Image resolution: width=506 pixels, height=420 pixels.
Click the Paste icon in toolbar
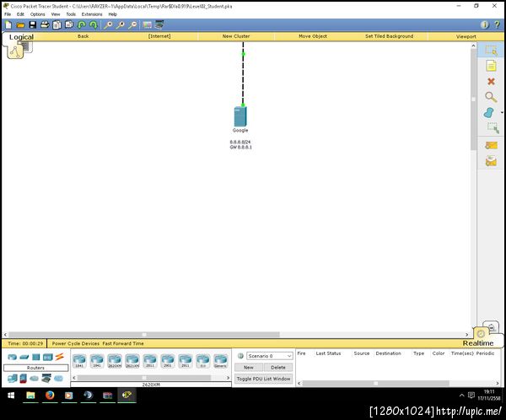coord(69,24)
